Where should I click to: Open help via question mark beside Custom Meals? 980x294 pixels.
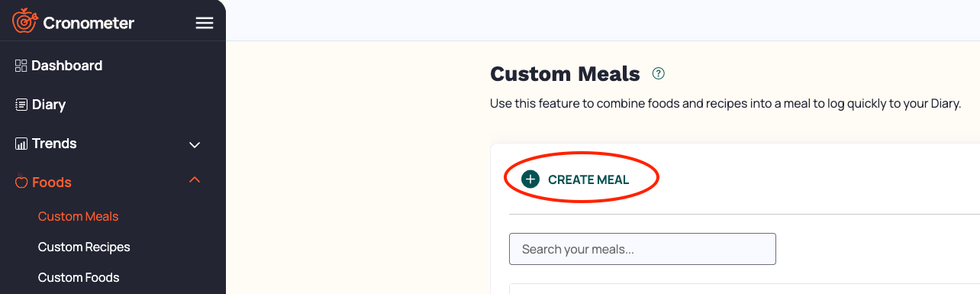click(659, 74)
